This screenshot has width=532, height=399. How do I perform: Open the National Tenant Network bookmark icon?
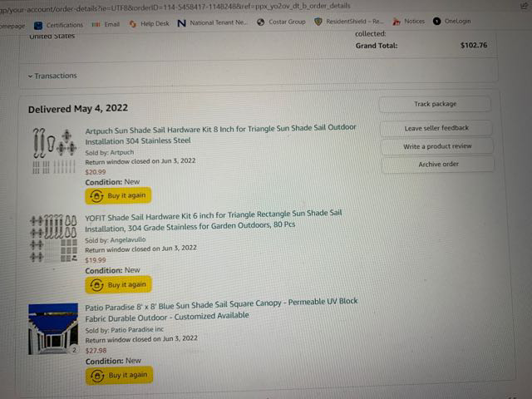(181, 23)
